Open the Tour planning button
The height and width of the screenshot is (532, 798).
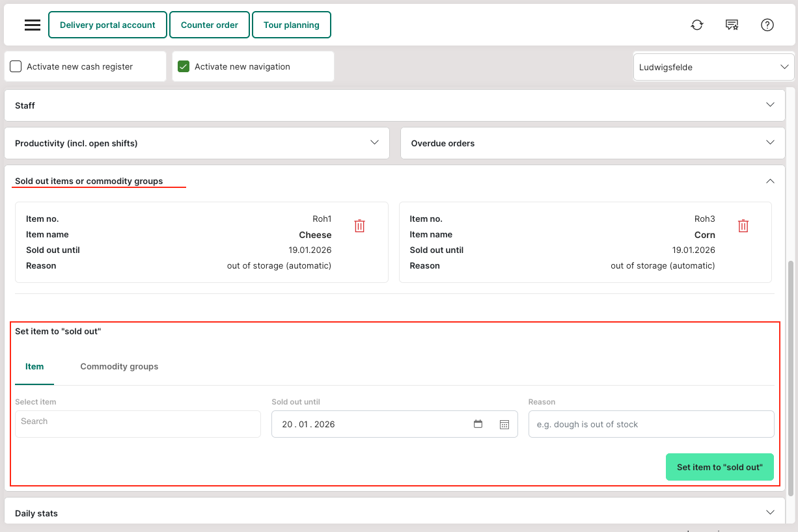291,25
